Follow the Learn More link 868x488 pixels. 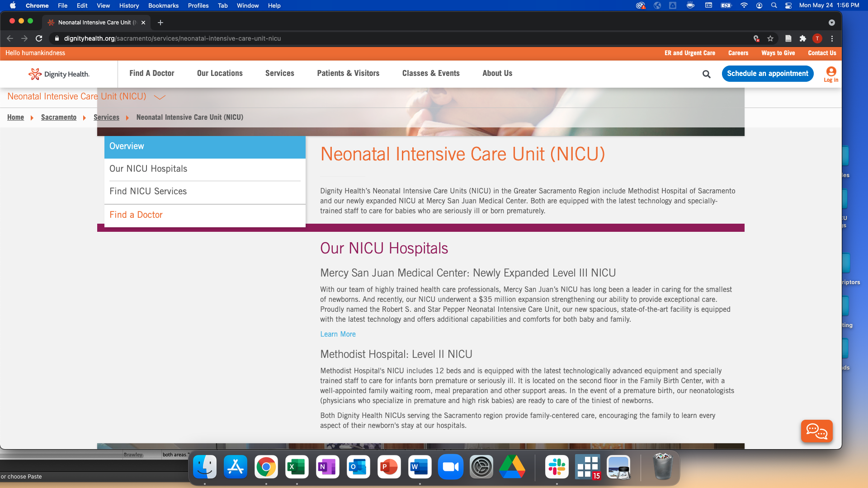[338, 334]
